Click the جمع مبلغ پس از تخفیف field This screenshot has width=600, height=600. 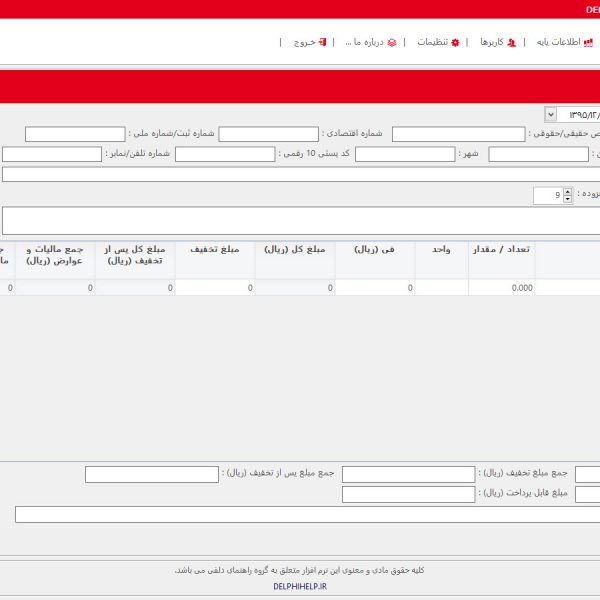tap(151, 474)
